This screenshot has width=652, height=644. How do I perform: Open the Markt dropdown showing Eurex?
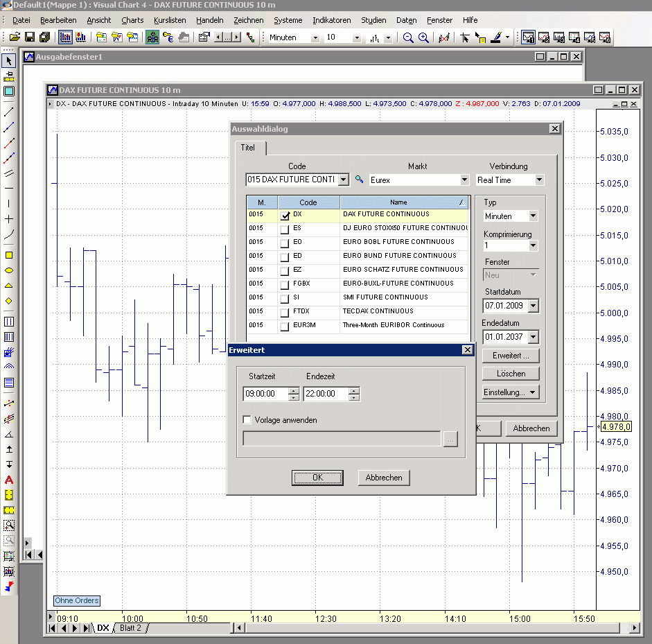click(x=464, y=180)
